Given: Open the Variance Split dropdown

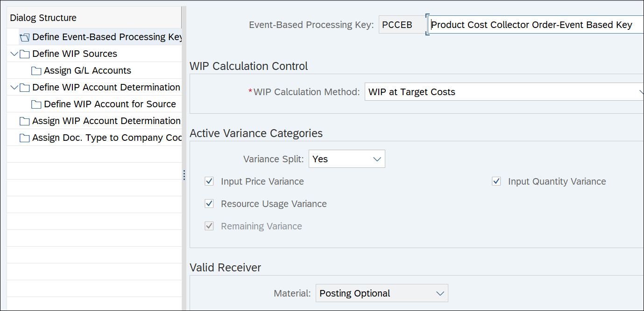Looking at the screenshot, I should 377,159.
